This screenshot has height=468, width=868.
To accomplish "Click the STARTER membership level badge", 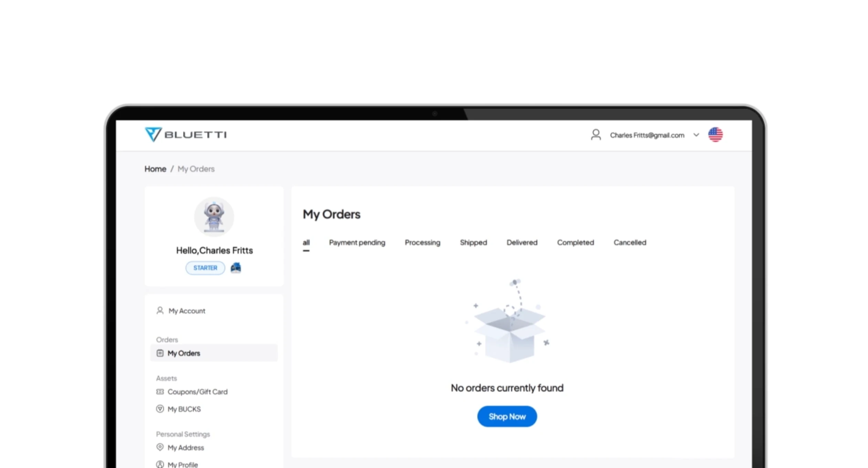I will [x=205, y=268].
